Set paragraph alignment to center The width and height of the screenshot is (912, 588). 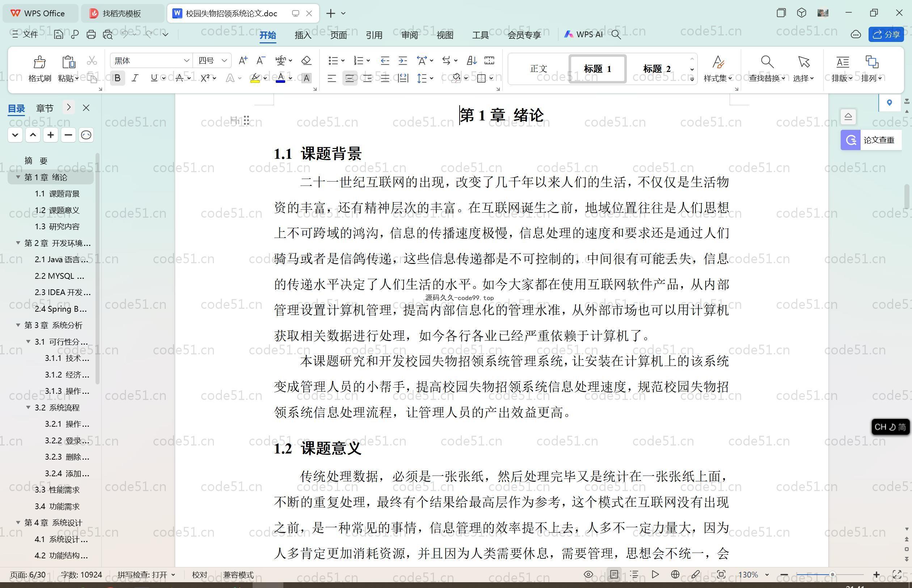pyautogui.click(x=350, y=78)
